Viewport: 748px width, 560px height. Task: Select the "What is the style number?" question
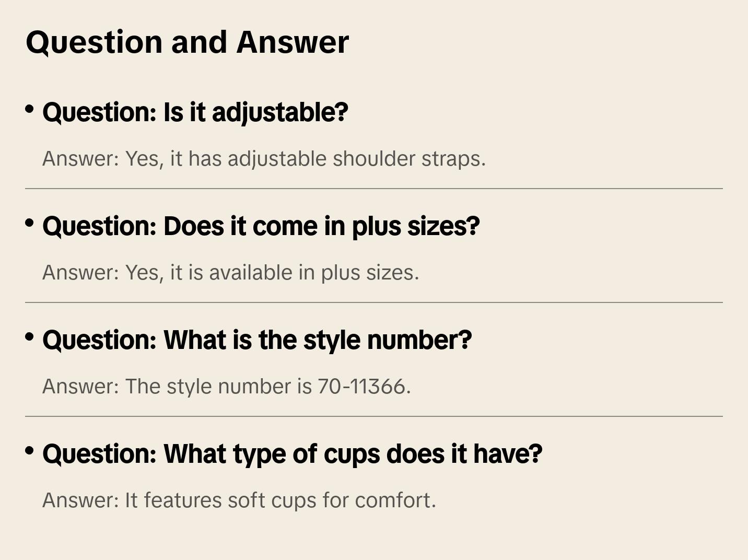tap(257, 340)
